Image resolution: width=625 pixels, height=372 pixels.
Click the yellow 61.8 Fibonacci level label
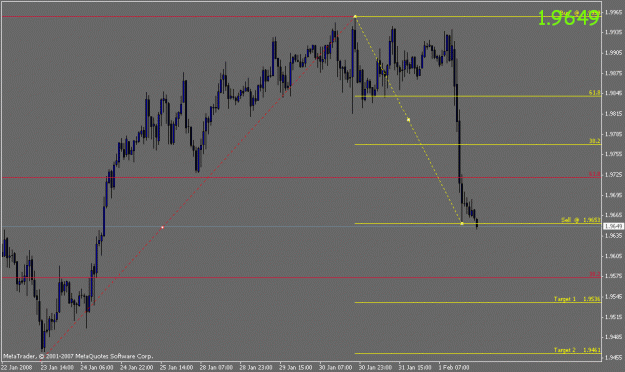594,93
